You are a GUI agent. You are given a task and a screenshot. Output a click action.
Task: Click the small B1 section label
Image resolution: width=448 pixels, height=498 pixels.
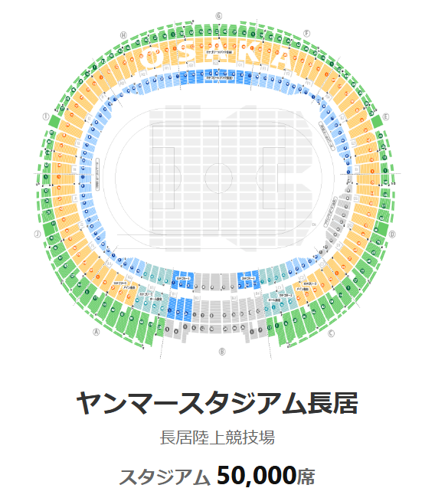174,294
